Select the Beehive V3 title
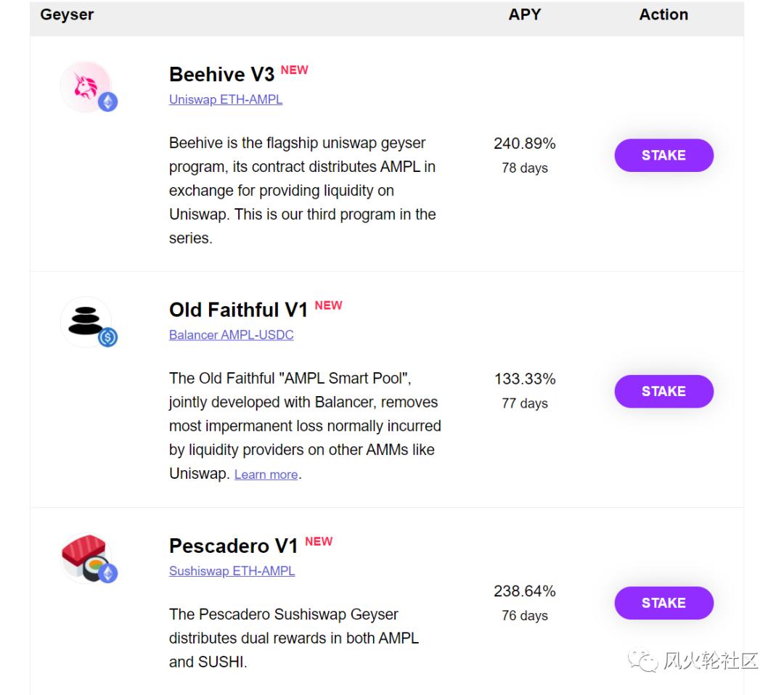This screenshot has width=784, height=695. click(221, 75)
